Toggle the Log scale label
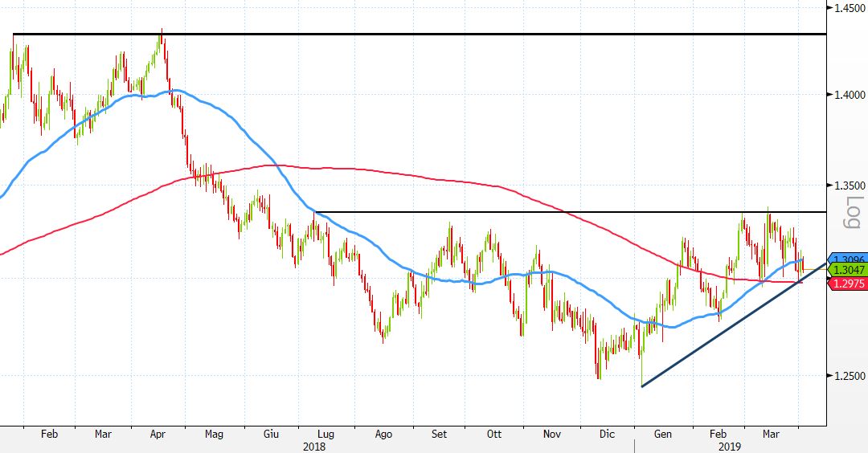 pyautogui.click(x=853, y=213)
